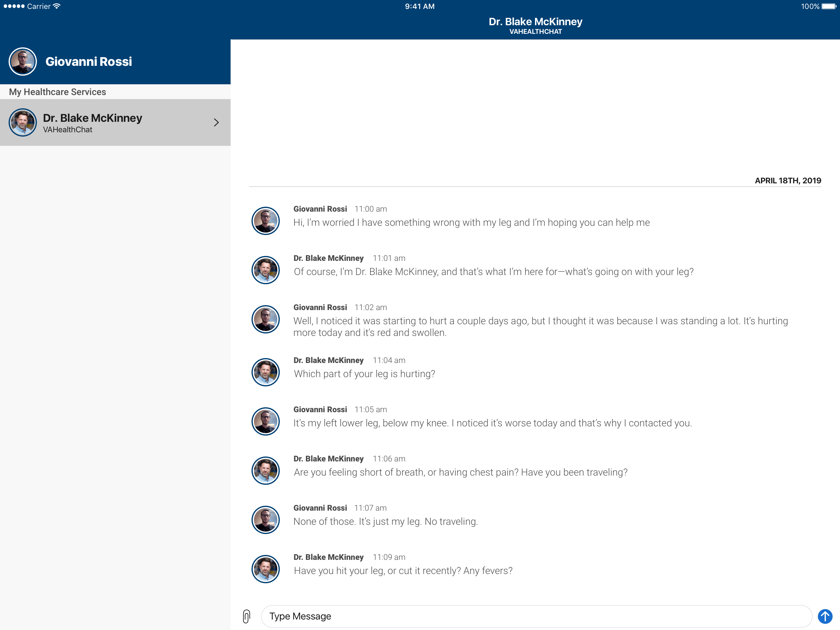Select message 'Well, I noticed it was starting'
This screenshot has height=630, width=840.
point(541,327)
